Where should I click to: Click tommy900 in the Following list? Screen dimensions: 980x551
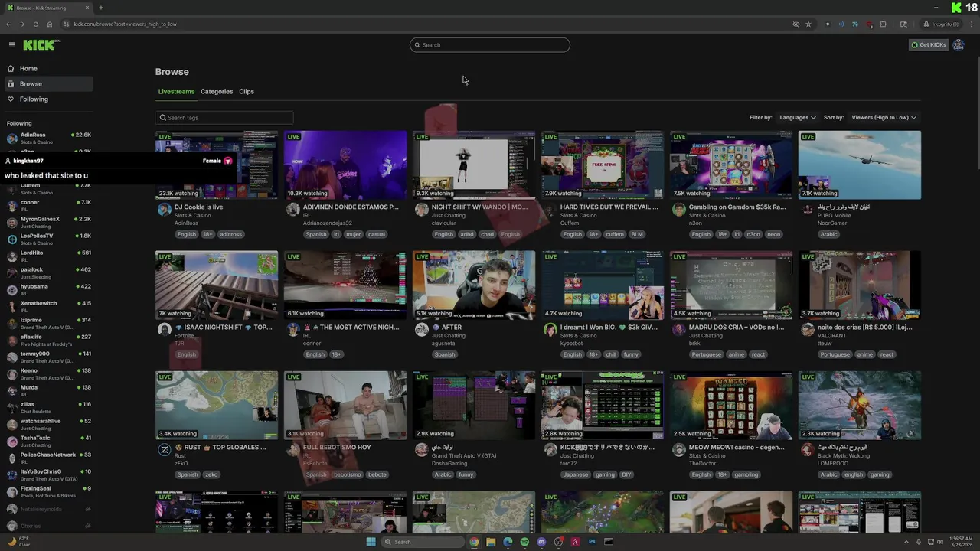point(48,357)
